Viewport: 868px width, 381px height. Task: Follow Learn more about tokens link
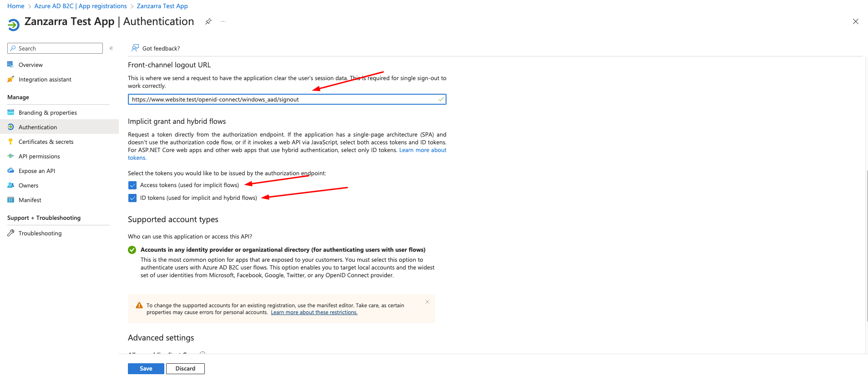[423, 150]
